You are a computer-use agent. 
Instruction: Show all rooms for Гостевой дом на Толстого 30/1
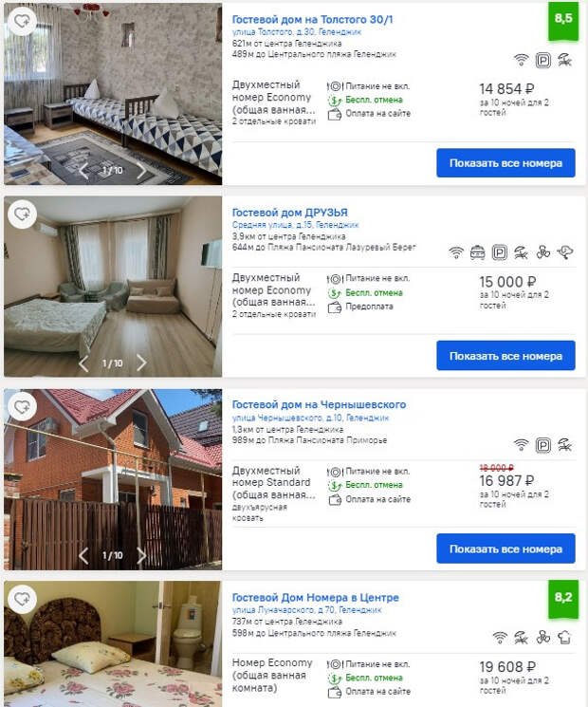click(x=505, y=163)
